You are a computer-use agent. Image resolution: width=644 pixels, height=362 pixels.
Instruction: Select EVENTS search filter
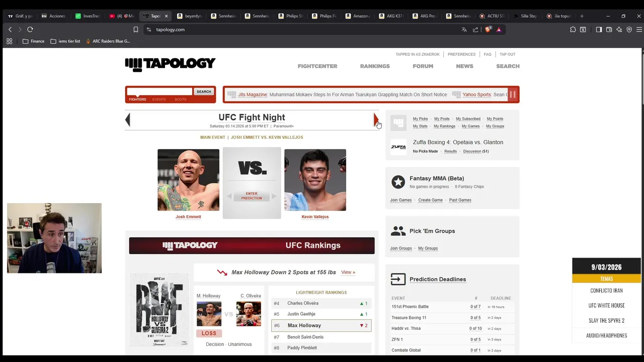click(159, 100)
